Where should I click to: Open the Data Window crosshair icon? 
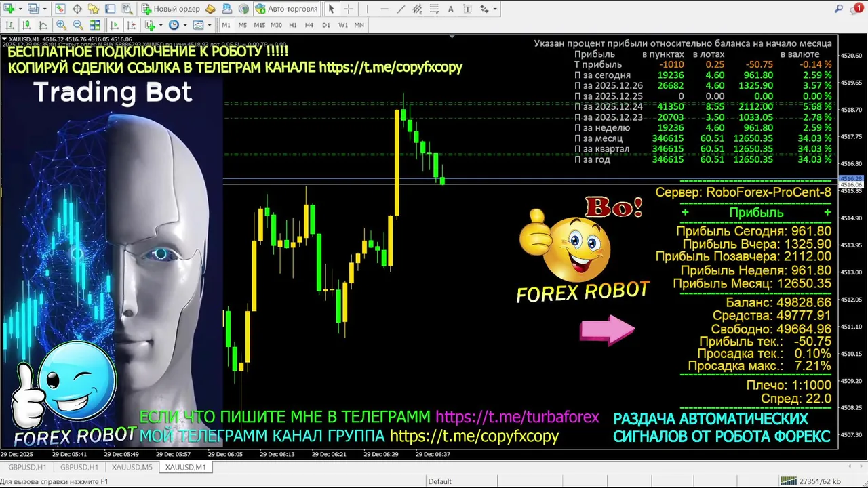77,9
